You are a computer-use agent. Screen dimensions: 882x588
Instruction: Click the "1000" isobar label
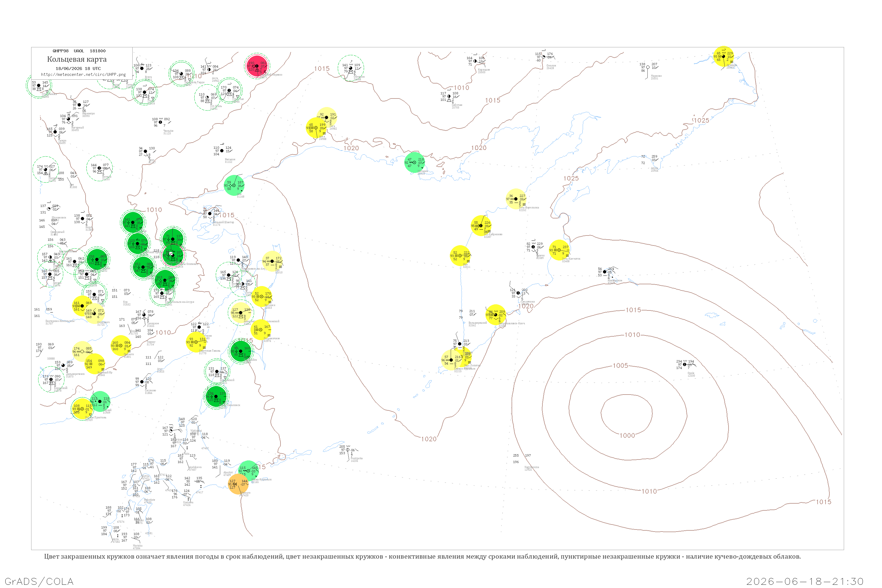point(627,435)
